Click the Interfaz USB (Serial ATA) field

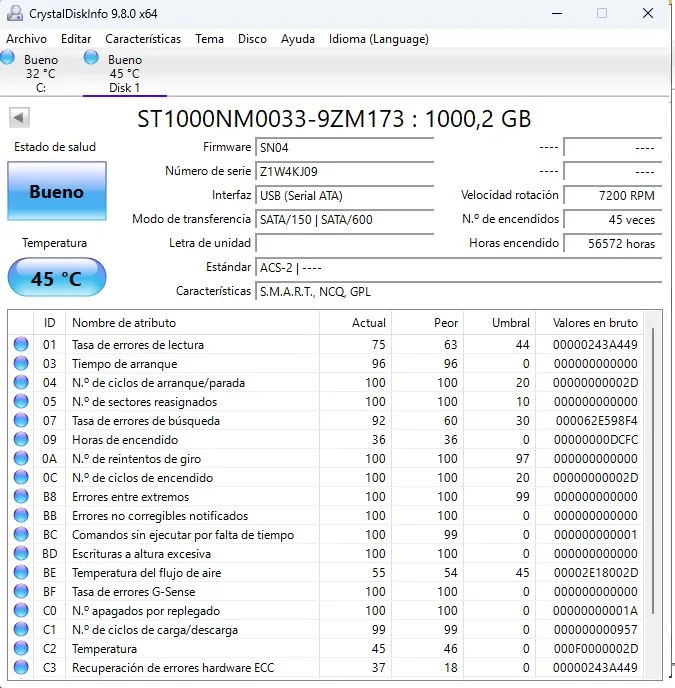[345, 196]
